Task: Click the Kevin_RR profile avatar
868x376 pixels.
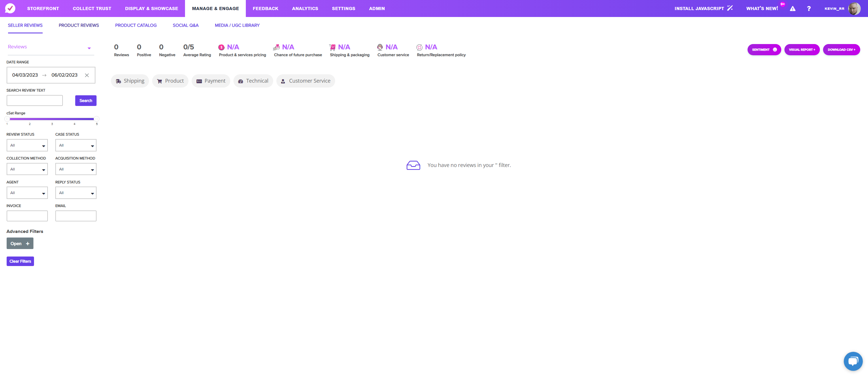Action: pyautogui.click(x=854, y=8)
